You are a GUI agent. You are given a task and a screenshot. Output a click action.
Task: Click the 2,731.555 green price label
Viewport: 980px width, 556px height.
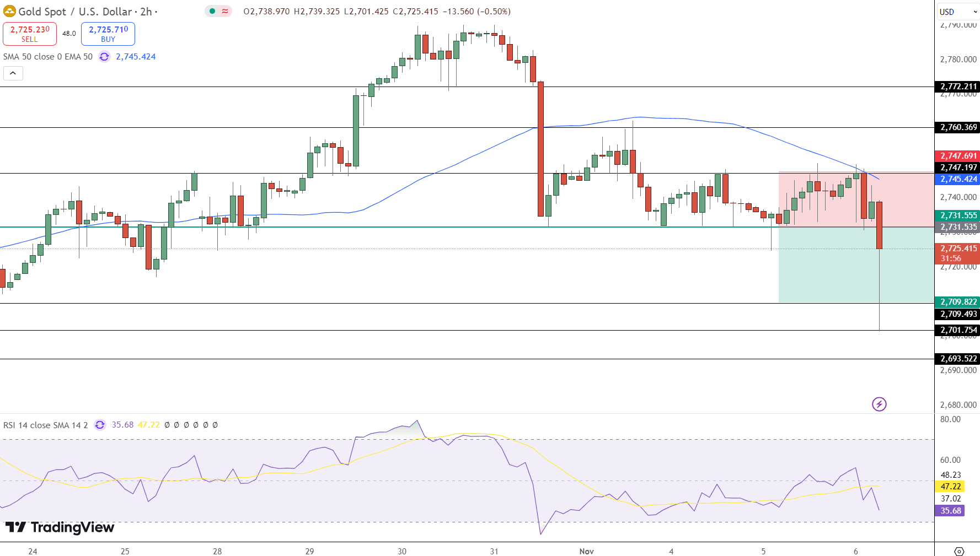point(957,215)
